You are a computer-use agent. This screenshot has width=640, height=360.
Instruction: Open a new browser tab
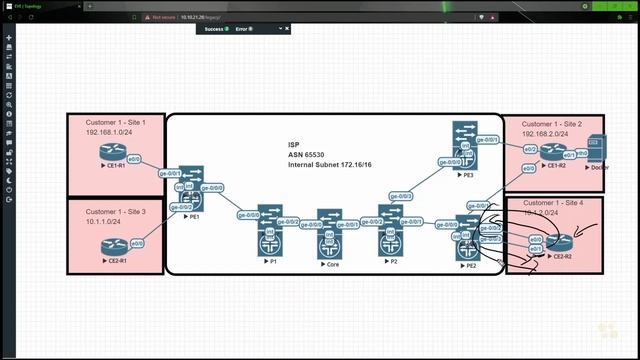pos(90,6)
